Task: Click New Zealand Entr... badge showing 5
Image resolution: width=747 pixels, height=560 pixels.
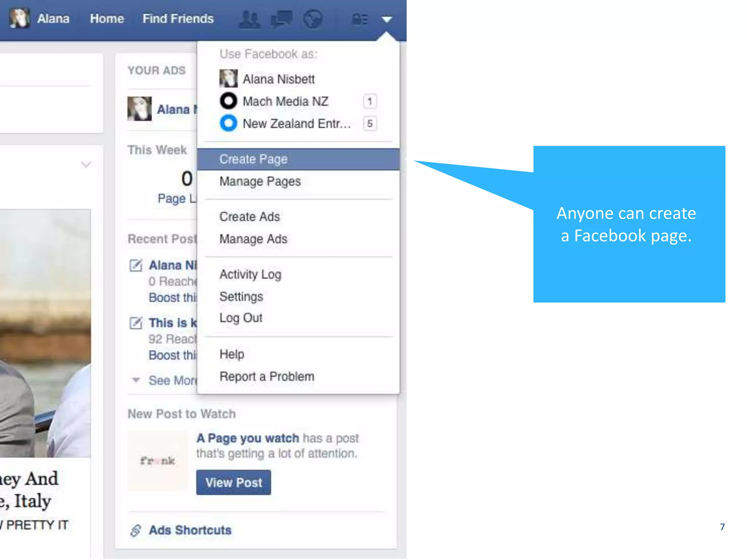Action: click(x=370, y=123)
